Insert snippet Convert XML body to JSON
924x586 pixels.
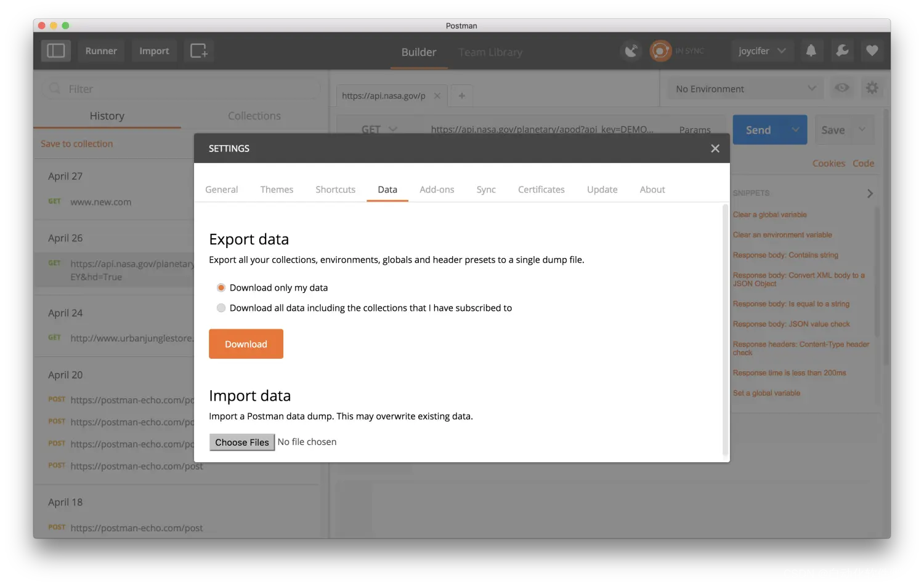click(799, 279)
